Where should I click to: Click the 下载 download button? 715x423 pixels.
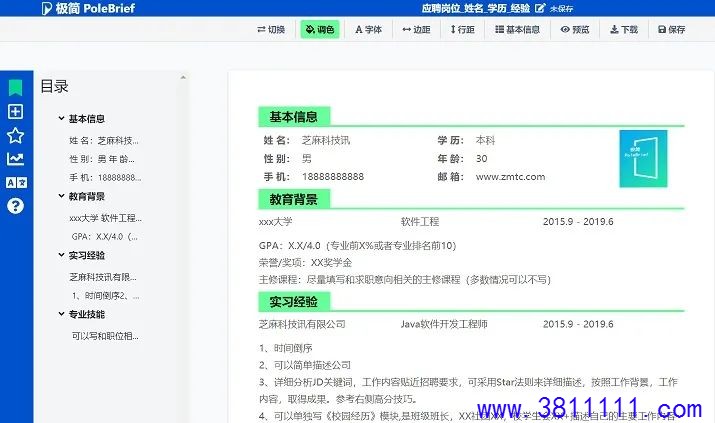coord(624,30)
